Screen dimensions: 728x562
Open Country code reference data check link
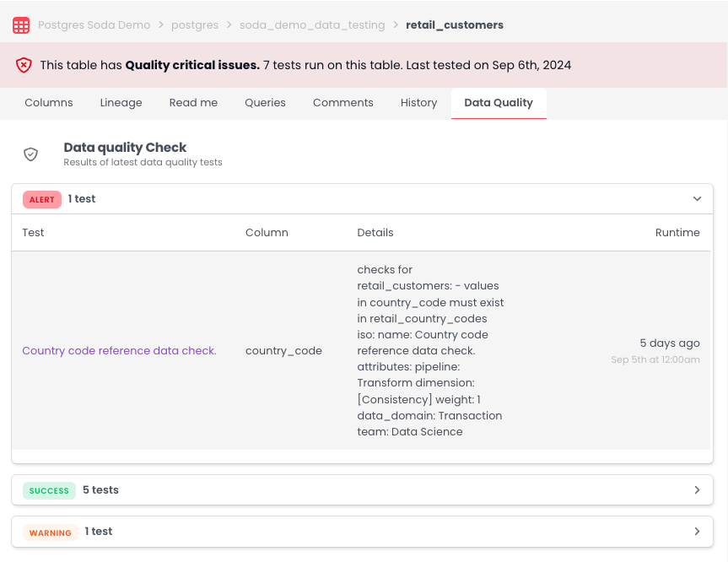tap(119, 351)
